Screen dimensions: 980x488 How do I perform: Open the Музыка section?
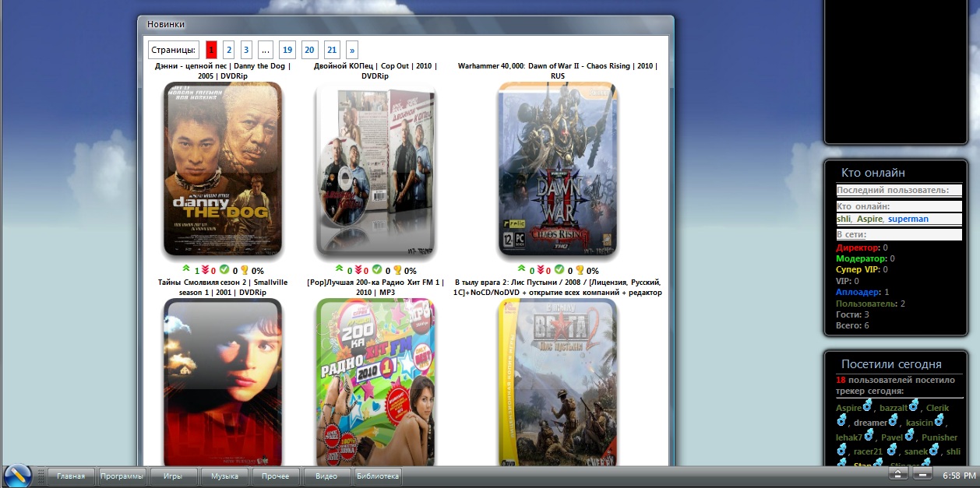(x=224, y=476)
